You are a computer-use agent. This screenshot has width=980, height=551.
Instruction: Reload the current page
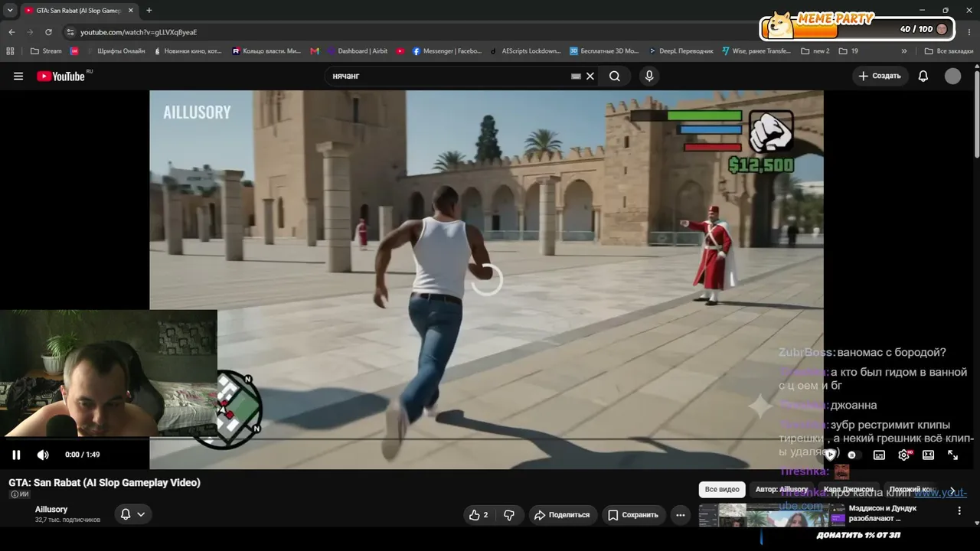coord(48,32)
